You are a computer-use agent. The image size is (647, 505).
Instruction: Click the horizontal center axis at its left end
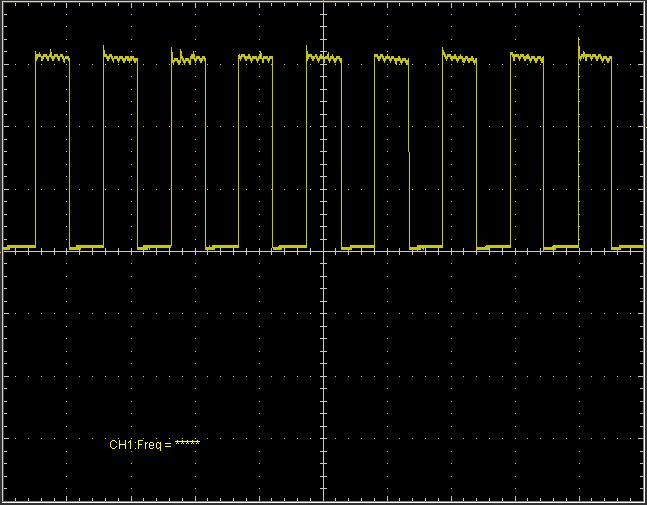coord(12,251)
